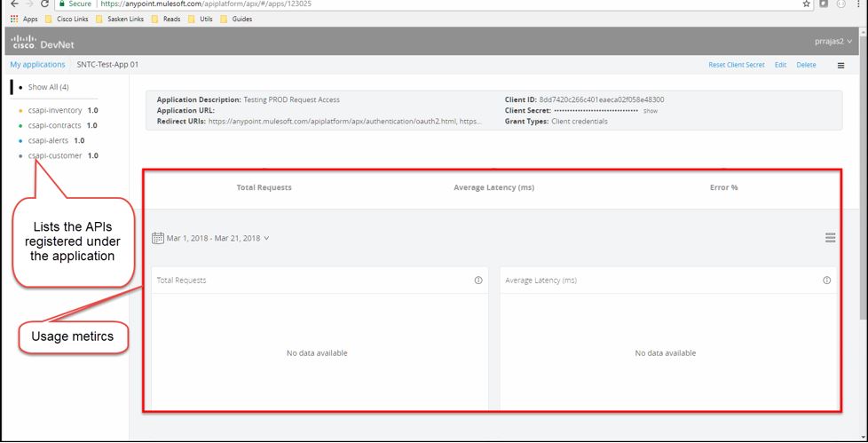Click the Total Requests card title
The image size is (868, 443).
click(x=181, y=281)
